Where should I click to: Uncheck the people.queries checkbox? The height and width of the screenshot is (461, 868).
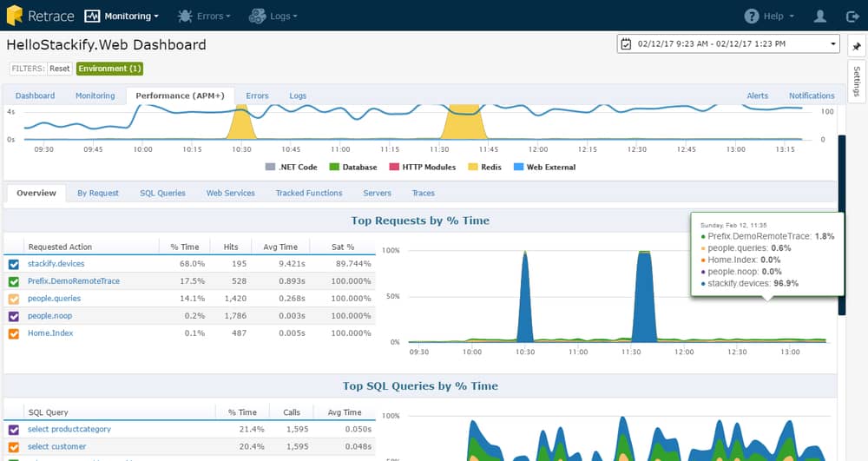click(x=14, y=299)
